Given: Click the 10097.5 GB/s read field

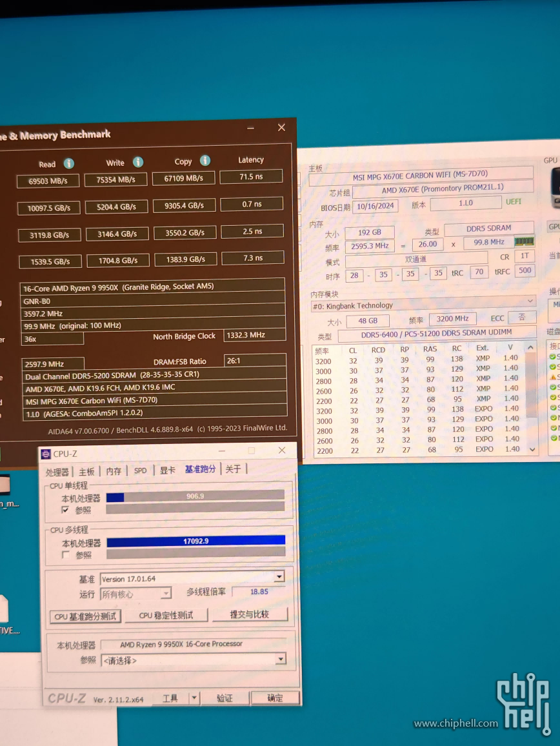Looking at the screenshot, I should 49,208.
